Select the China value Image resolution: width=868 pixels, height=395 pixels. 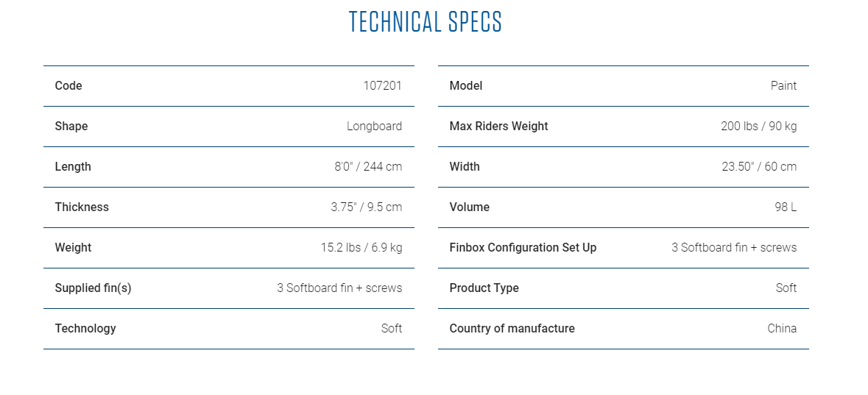tap(782, 328)
